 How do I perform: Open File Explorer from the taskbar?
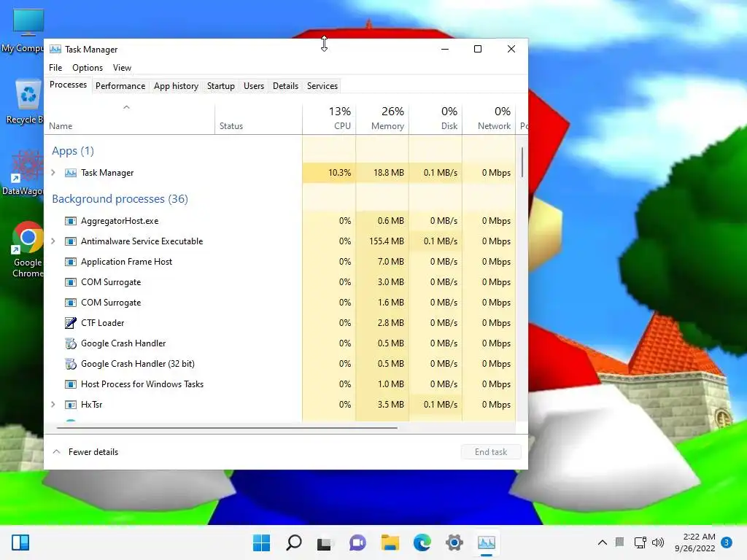(390, 542)
